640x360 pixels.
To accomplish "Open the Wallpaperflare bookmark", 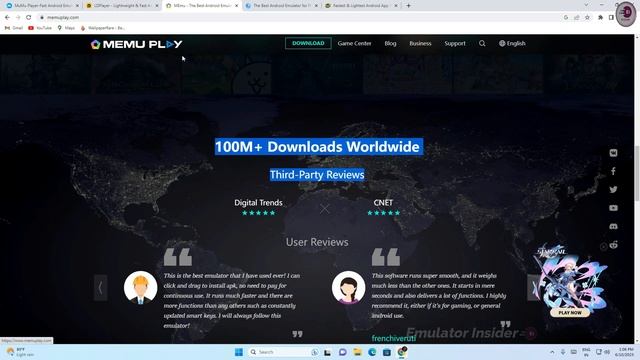I will coord(103,28).
